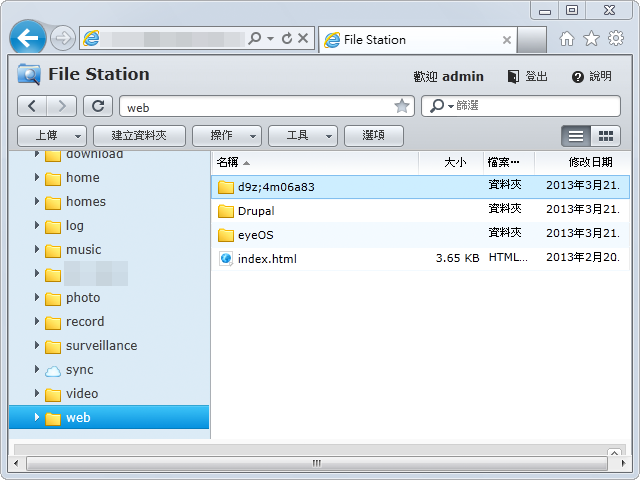Open browser favorites star icon
This screenshot has width=640, height=480.
coord(591,39)
